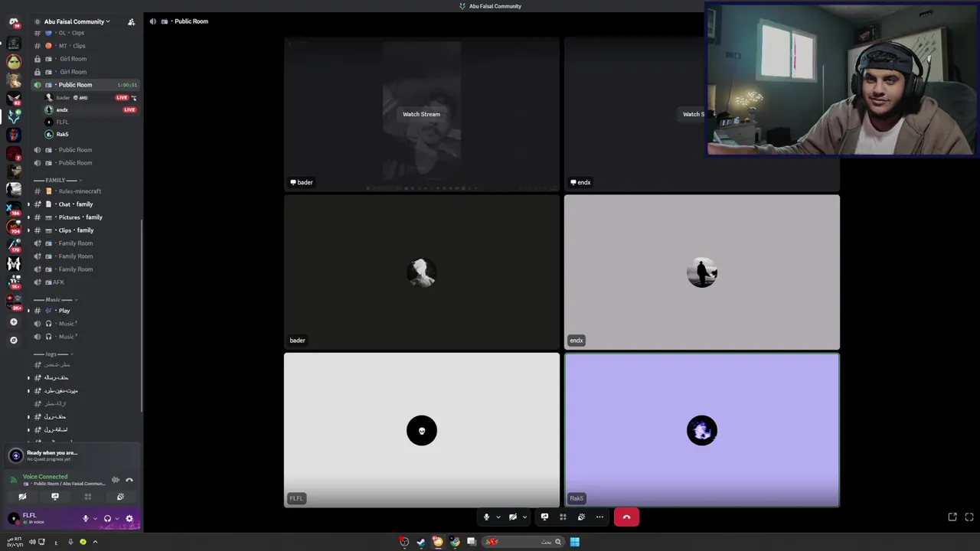Turn on camera in bottom call controls
Image resolution: width=980 pixels, height=551 pixels.
pyautogui.click(x=513, y=517)
